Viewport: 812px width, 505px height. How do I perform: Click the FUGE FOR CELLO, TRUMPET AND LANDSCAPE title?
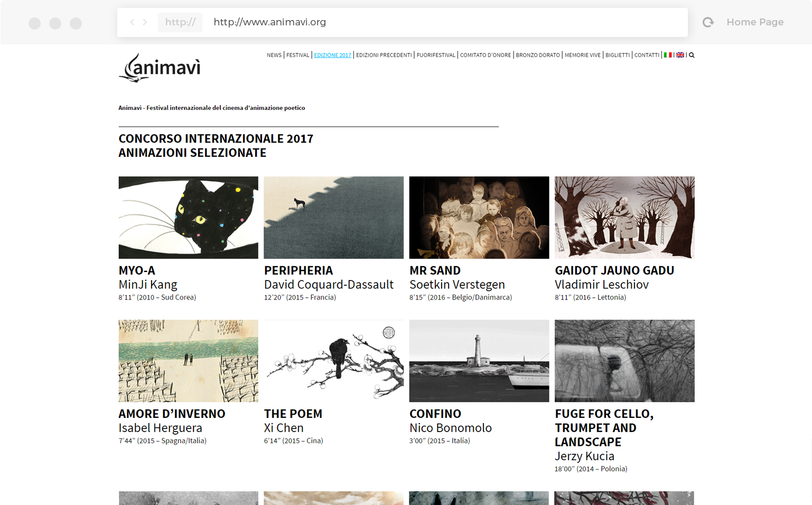[x=604, y=428]
